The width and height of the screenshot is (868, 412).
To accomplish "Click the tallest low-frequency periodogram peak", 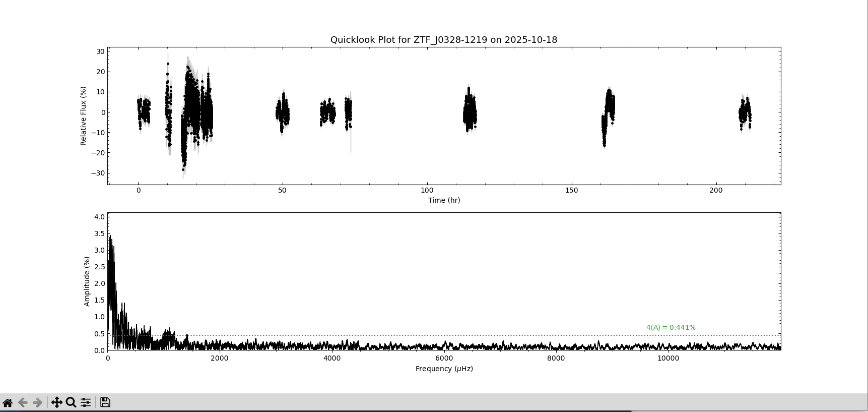I will click(110, 237).
